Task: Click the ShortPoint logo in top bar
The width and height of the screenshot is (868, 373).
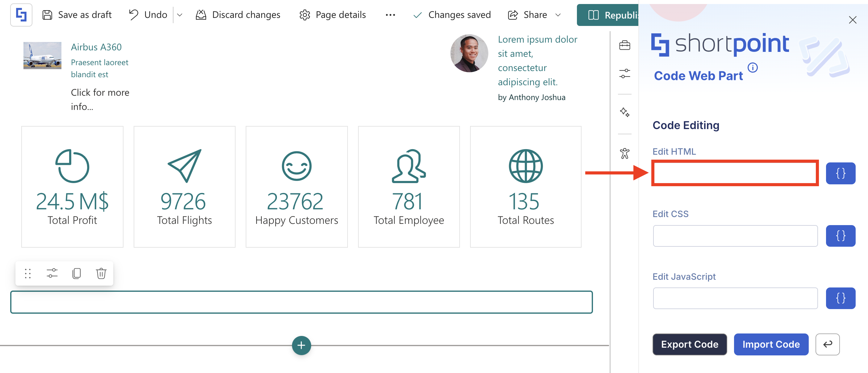Action: (21, 15)
